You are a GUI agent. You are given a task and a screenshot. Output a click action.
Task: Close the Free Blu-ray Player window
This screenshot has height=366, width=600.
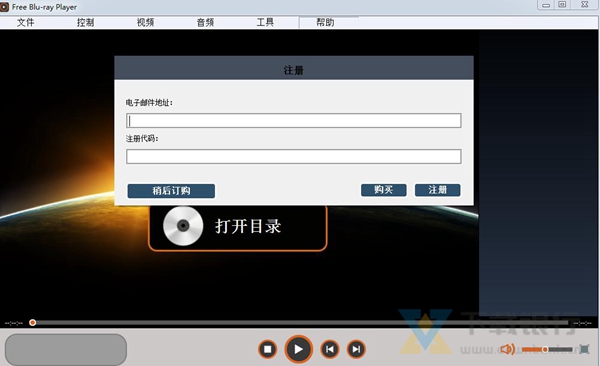pos(585,5)
